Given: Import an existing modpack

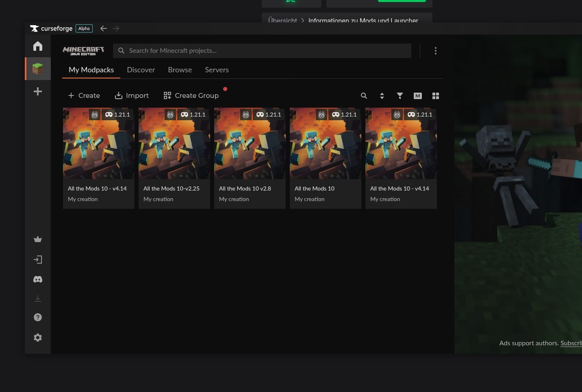Looking at the screenshot, I should (x=132, y=95).
